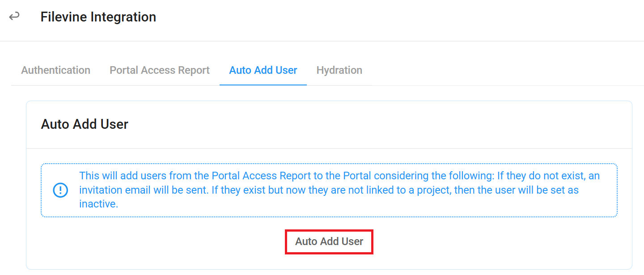The image size is (644, 275).
Task: Click the Auto Add User card heading
Action: (x=85, y=124)
